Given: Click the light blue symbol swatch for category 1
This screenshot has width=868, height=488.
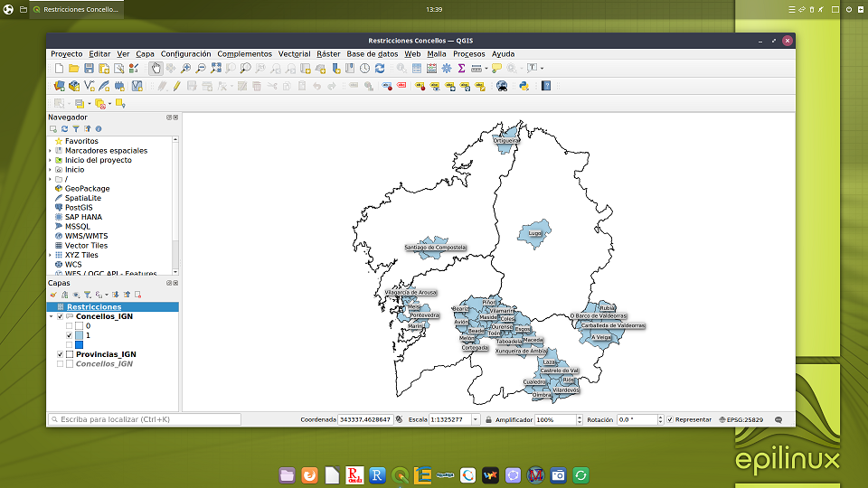Looking at the screenshot, I should [x=80, y=335].
